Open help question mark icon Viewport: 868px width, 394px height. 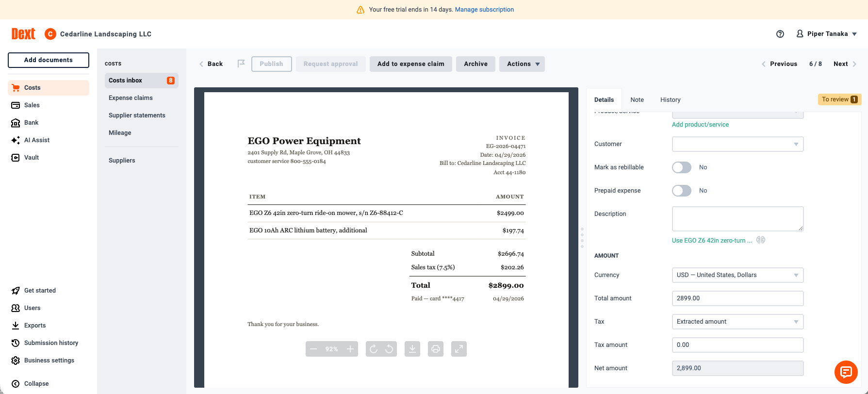[x=780, y=34]
